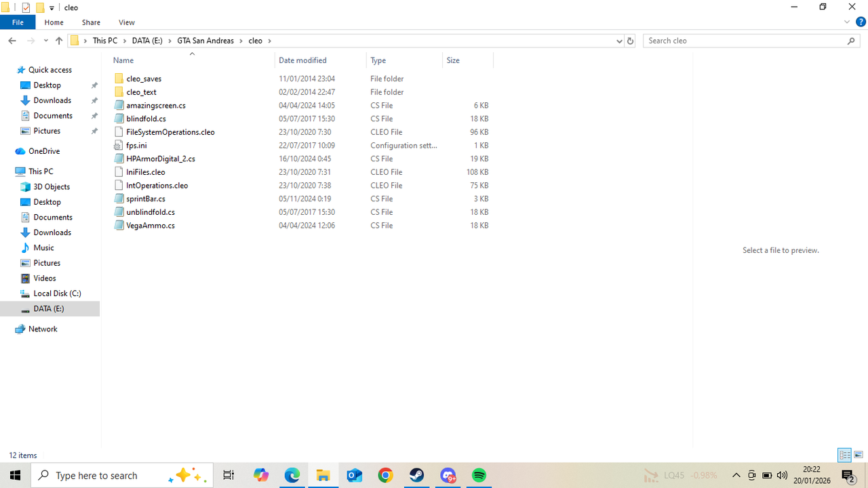Click the folder icon in the address bar
Viewport: 868px width, 488px height.
pos(75,41)
